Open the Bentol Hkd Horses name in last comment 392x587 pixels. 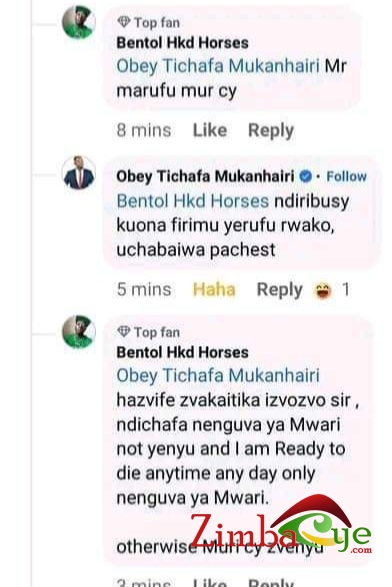click(x=182, y=352)
